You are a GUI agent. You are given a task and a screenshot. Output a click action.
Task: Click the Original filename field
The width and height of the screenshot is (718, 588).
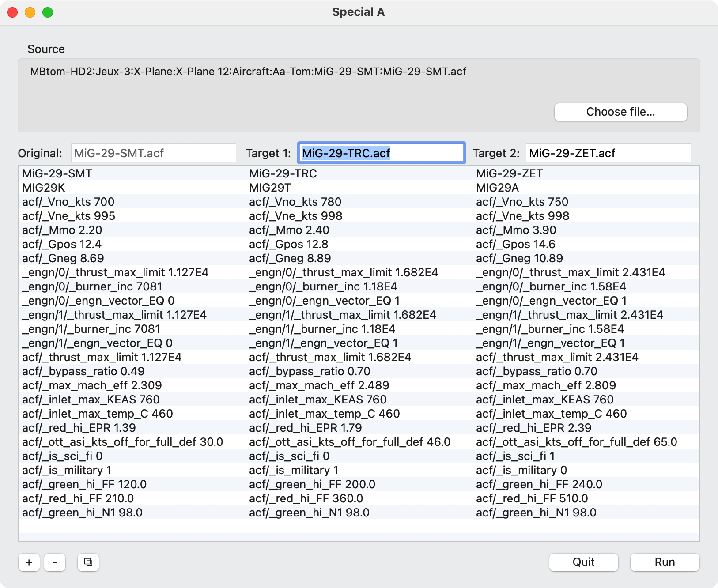click(153, 153)
